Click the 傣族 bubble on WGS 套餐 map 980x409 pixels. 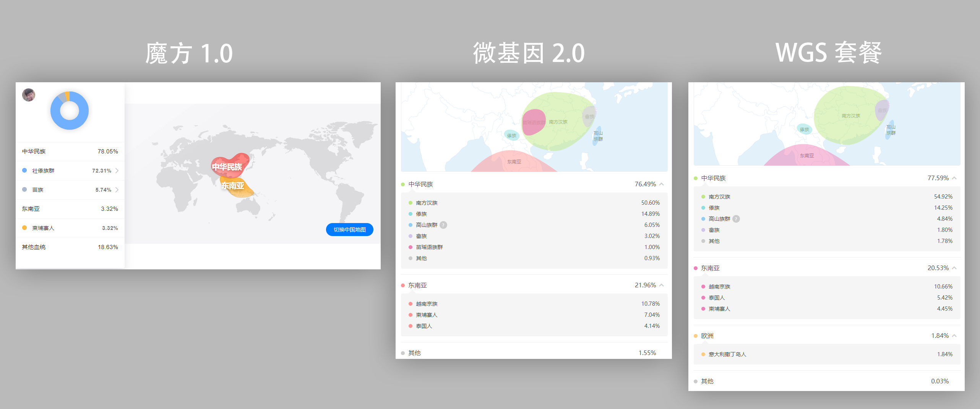tap(805, 130)
